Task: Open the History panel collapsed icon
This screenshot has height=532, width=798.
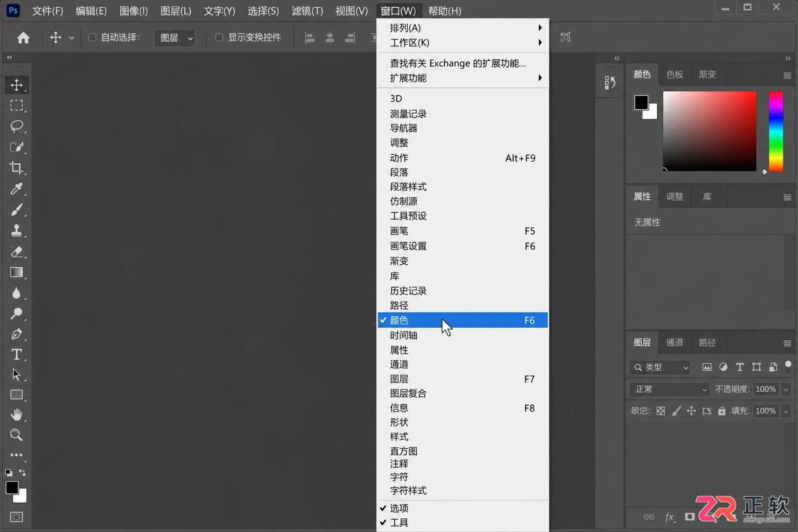Action: click(x=610, y=83)
